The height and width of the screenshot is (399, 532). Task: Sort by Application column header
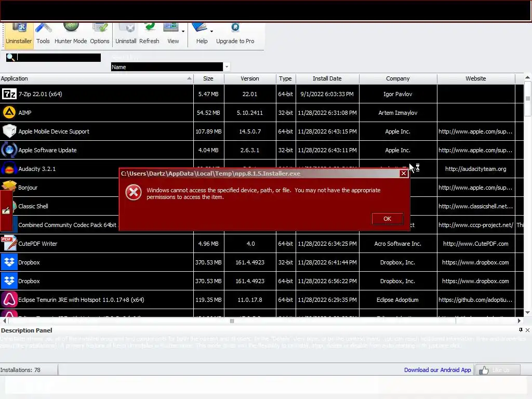click(x=96, y=78)
